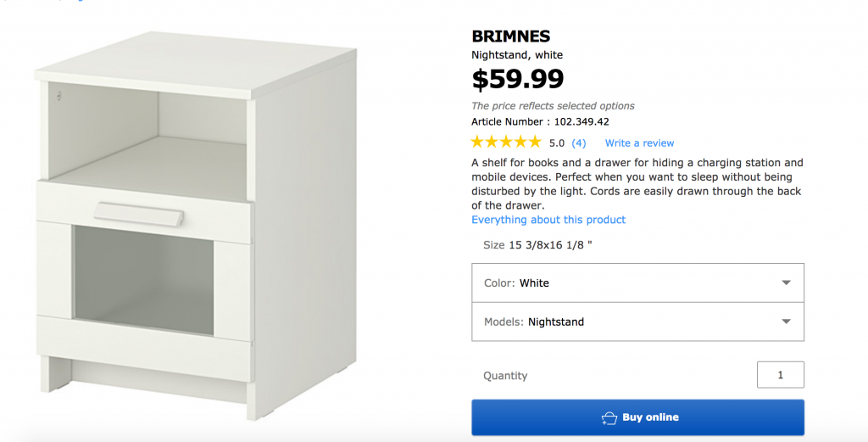Viewport: 868px width, 442px height.
Task: Click the fifth yellow rating star
Action: pos(534,143)
